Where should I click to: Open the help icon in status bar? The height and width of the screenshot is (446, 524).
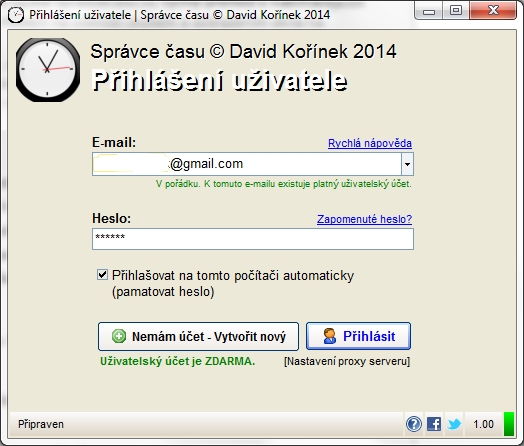click(x=414, y=424)
